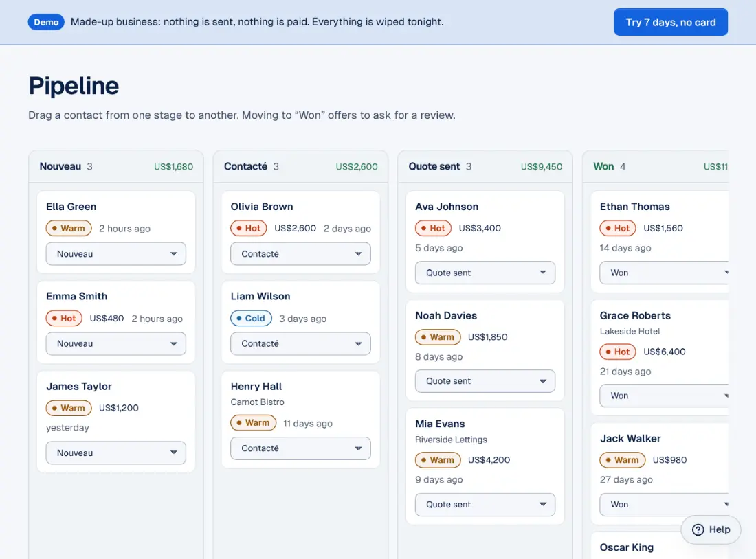Open Ava Johnson's Quote sent dropdown
Image resolution: width=756 pixels, height=559 pixels.
485,273
